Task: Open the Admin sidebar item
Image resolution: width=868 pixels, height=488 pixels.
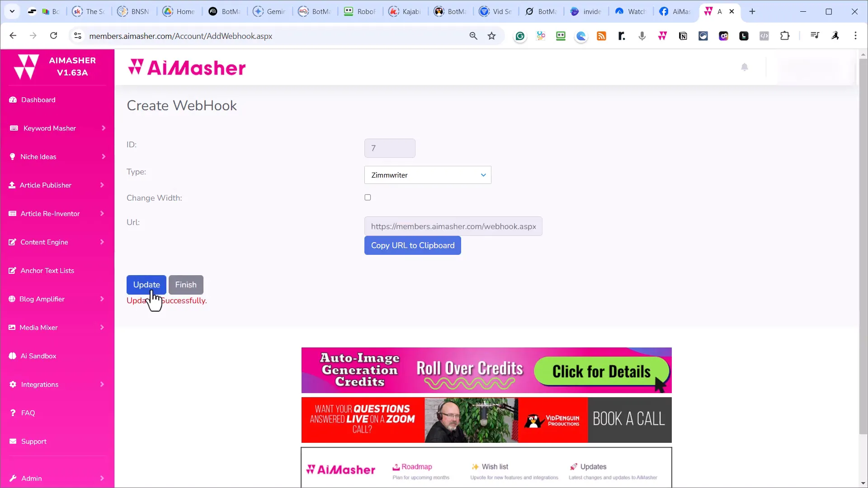Action: tap(32, 479)
